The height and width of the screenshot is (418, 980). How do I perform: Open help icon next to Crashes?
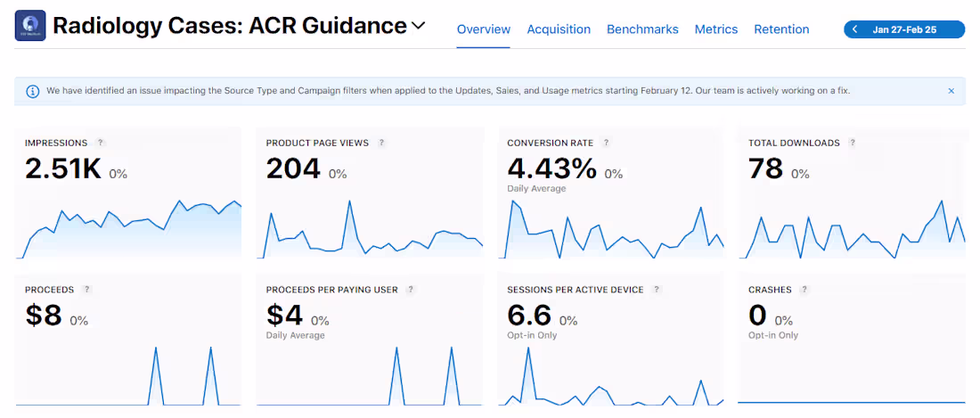804,290
